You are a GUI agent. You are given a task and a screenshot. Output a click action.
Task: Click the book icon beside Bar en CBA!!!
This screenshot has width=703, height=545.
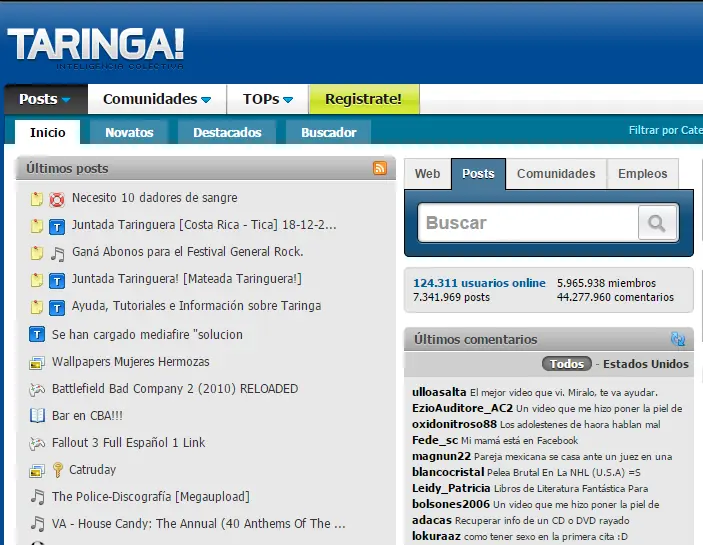point(37,416)
